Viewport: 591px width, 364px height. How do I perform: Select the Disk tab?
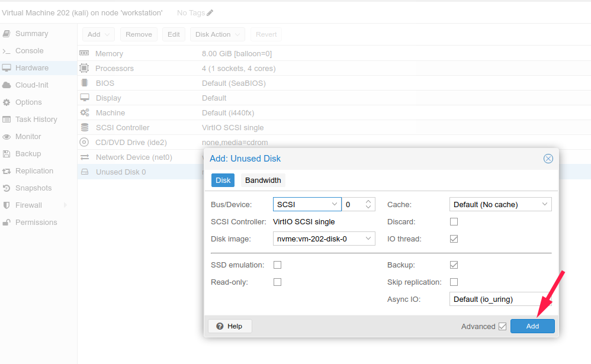click(223, 181)
